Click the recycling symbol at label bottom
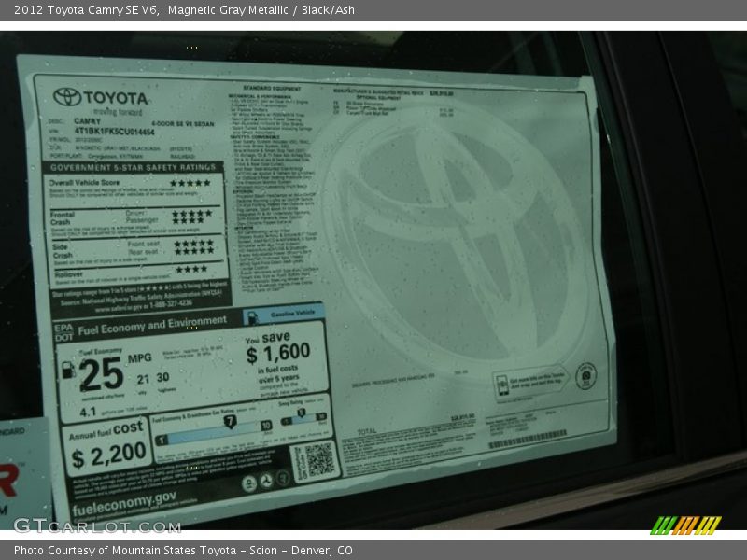The width and height of the screenshot is (747, 560). [x=266, y=482]
